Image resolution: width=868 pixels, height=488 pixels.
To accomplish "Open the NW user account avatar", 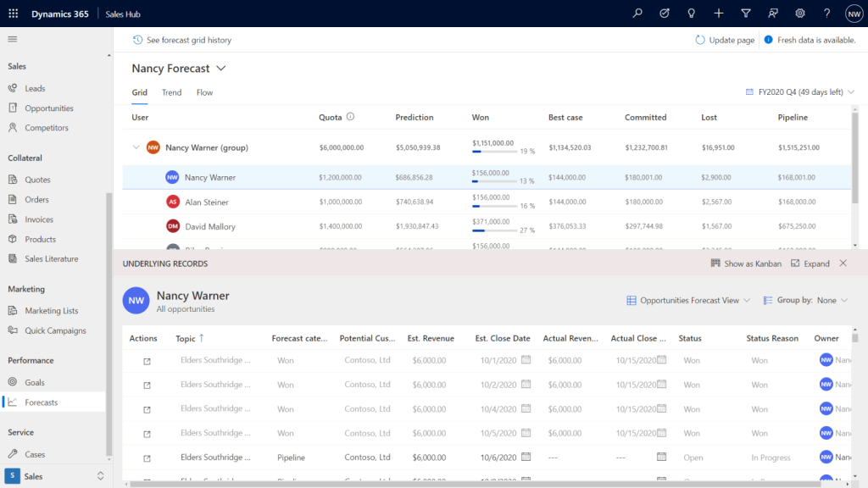I will pyautogui.click(x=854, y=14).
